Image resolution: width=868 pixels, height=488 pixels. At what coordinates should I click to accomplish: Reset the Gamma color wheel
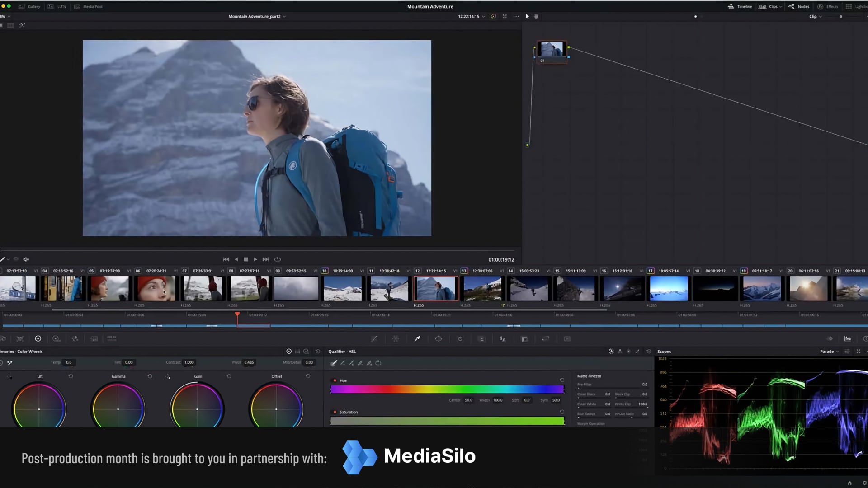pos(150,376)
